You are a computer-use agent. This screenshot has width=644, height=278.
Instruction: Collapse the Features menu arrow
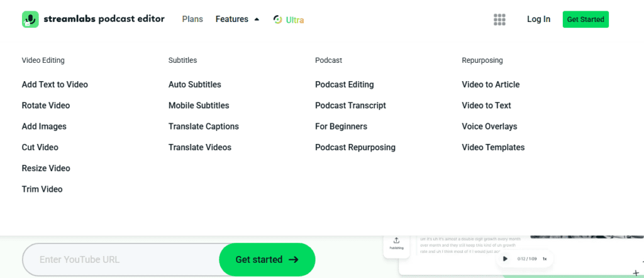(x=257, y=19)
